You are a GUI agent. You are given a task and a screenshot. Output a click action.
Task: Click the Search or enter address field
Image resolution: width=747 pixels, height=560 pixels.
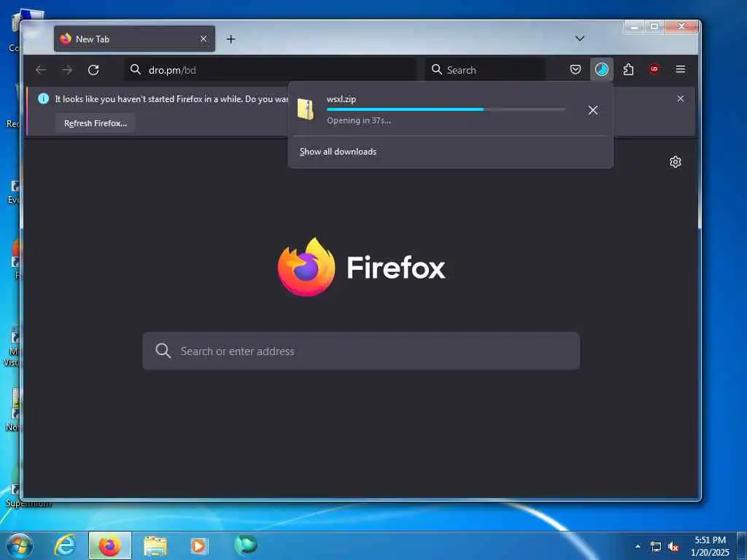[361, 351]
